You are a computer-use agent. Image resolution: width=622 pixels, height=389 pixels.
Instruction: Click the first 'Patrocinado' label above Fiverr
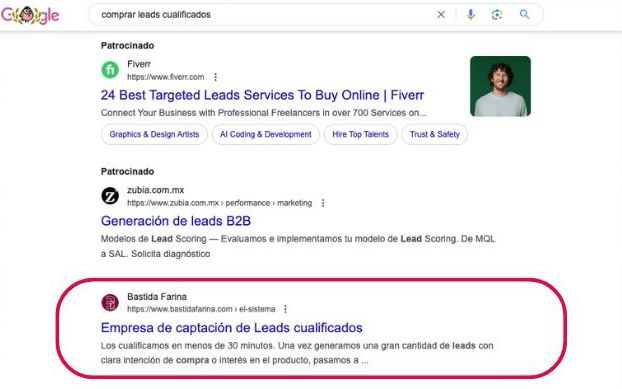(x=127, y=46)
